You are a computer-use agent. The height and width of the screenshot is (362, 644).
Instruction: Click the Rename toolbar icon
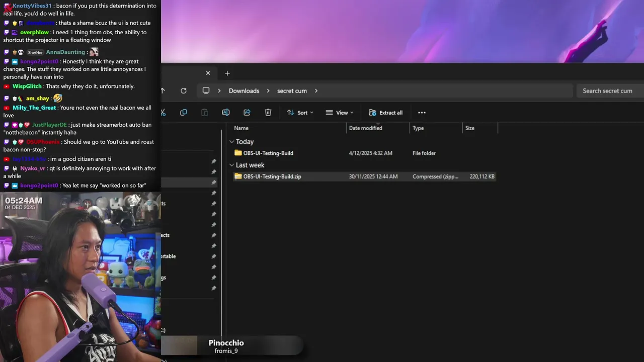pos(226,113)
